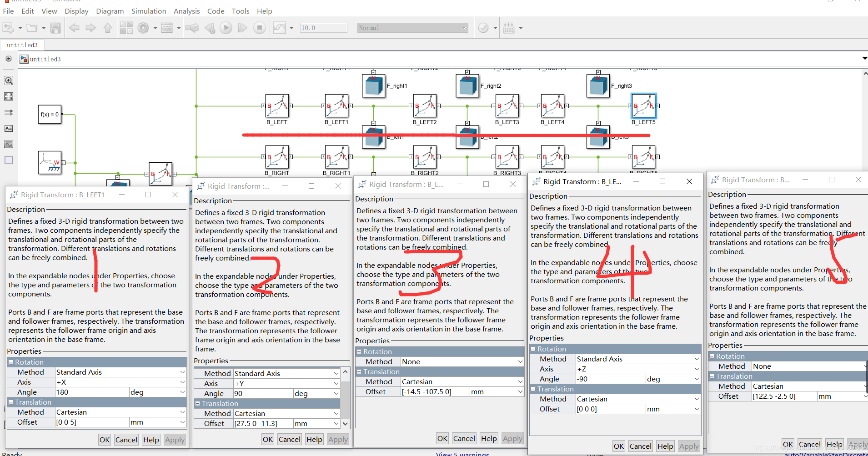
Task: Select the Area box tool in palette
Action: [9, 160]
